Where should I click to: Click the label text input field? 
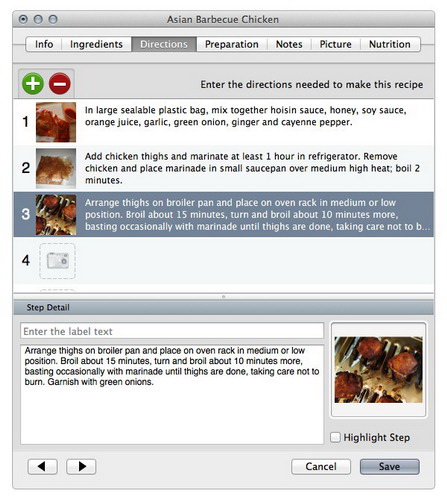[x=172, y=331]
